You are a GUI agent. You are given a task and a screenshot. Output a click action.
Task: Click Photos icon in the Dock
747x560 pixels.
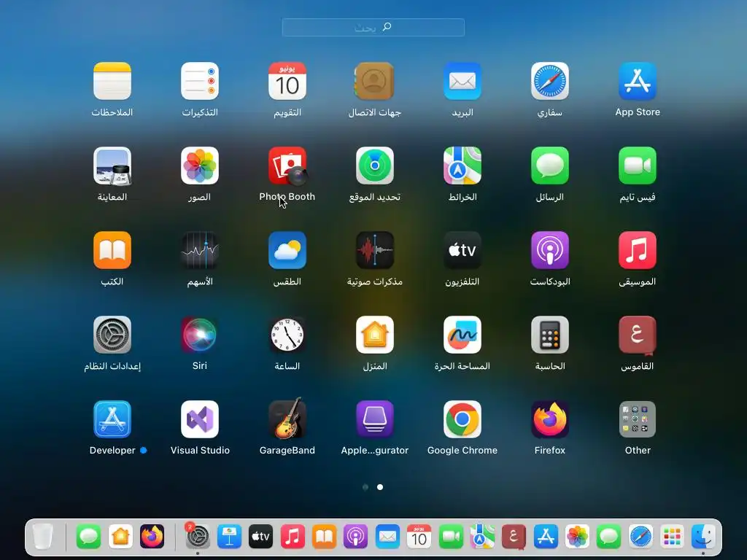pos(577,537)
